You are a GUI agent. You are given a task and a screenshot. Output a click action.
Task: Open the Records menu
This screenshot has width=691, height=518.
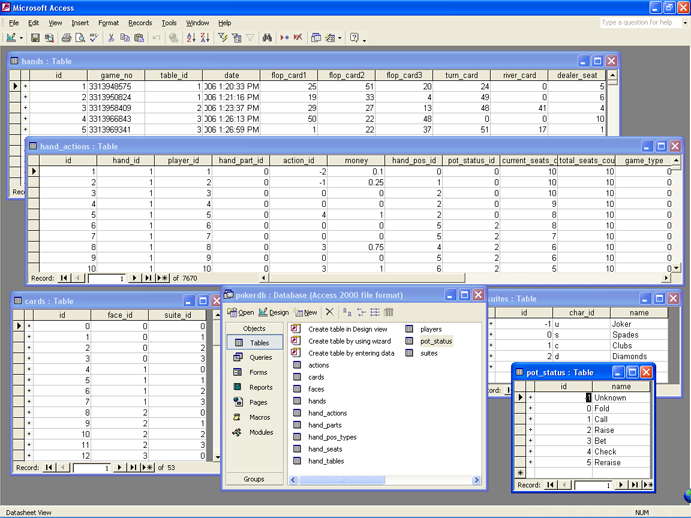click(x=140, y=23)
